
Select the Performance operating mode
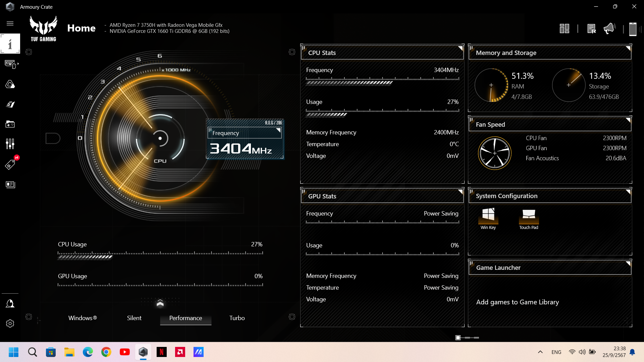coord(185,318)
